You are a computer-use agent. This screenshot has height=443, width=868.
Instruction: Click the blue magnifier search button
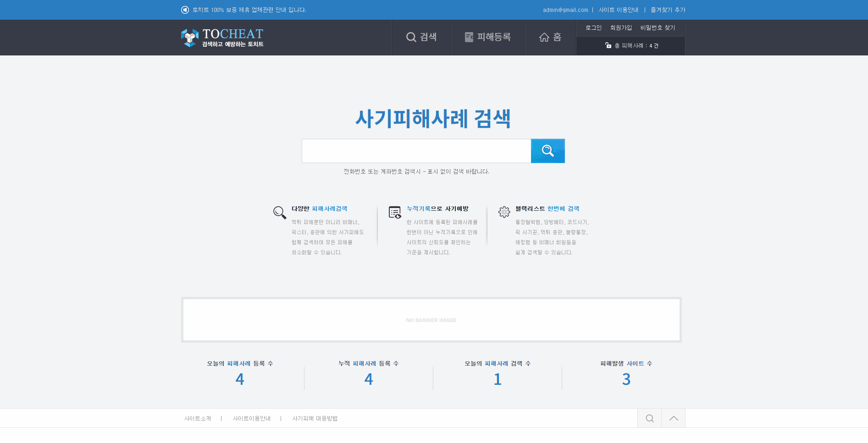[547, 151]
